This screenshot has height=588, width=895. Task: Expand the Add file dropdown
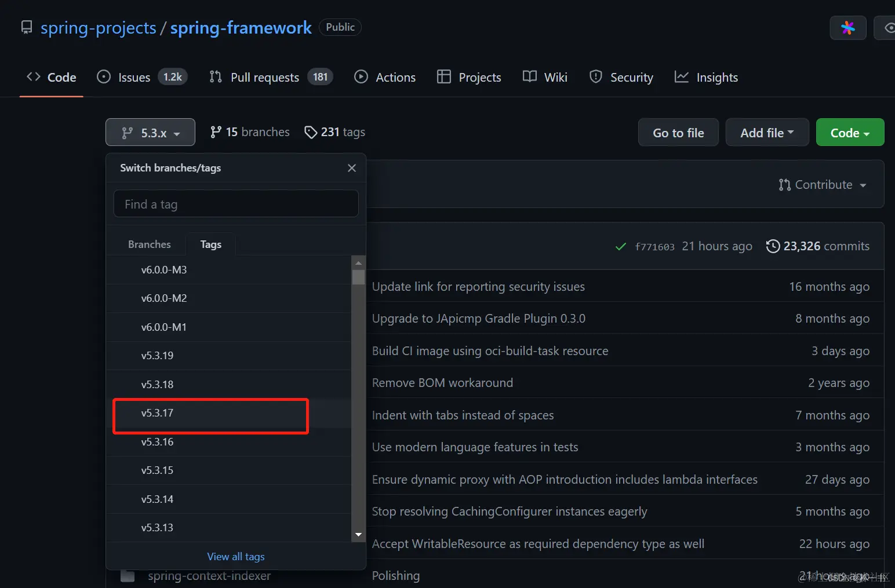767,133
